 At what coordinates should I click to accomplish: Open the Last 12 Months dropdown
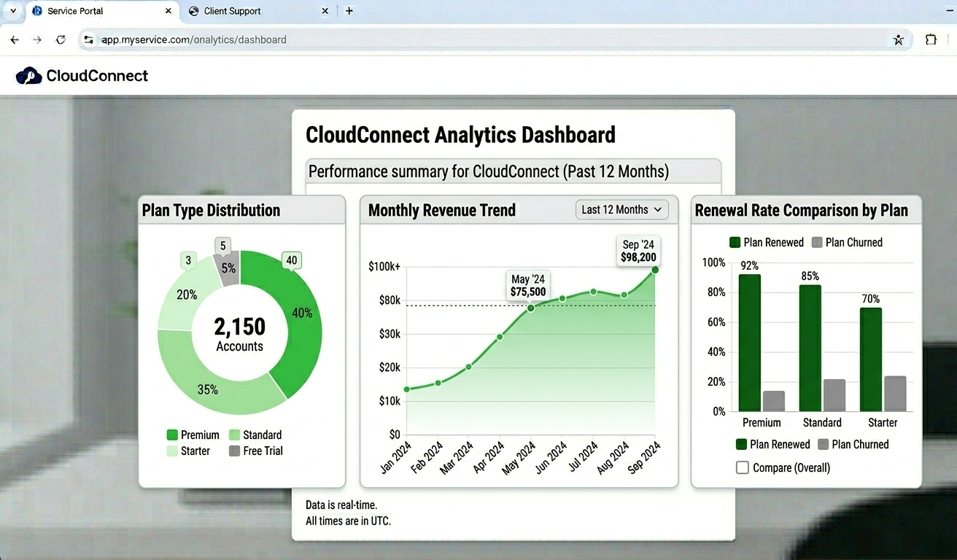pyautogui.click(x=622, y=210)
